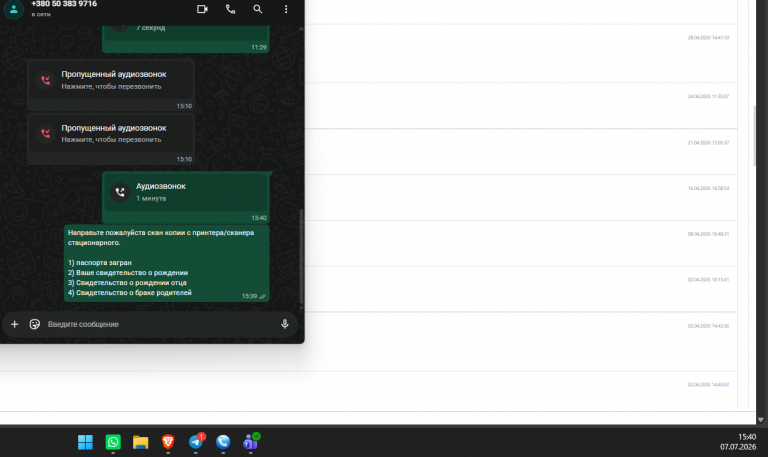
Task: Click scroll-down arrow of background window
Action: point(761,420)
